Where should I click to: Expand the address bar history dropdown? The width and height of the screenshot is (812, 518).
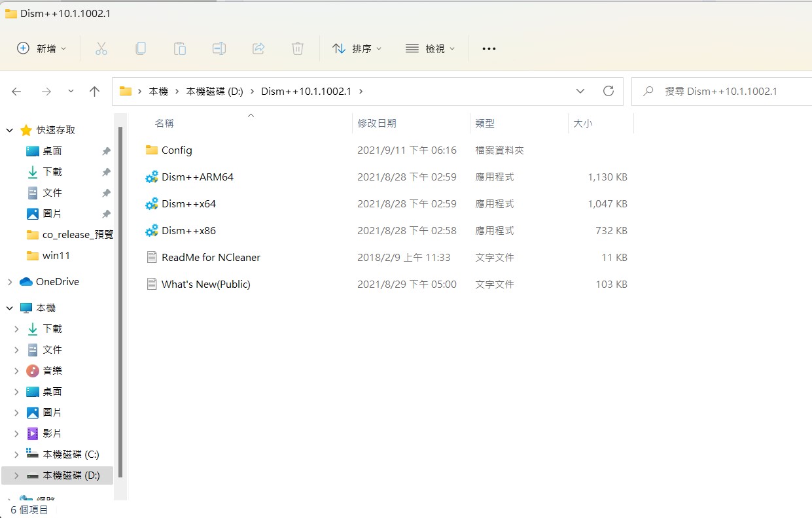[580, 91]
